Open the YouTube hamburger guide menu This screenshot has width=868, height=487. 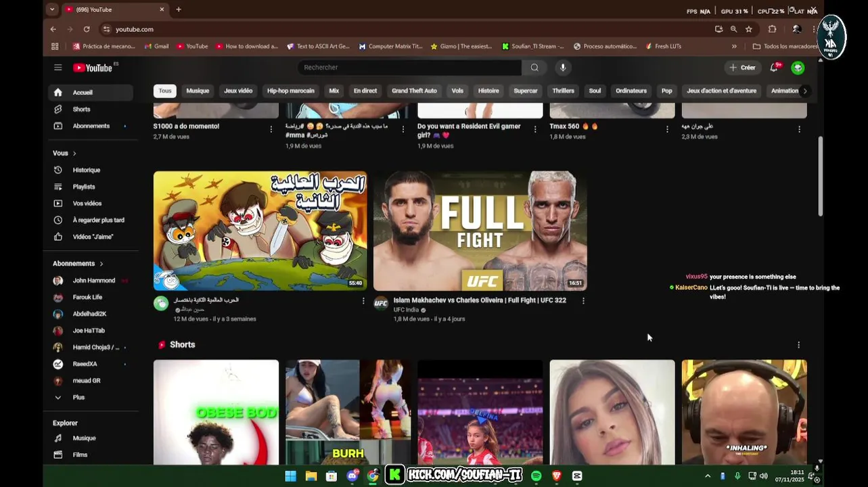[58, 68]
